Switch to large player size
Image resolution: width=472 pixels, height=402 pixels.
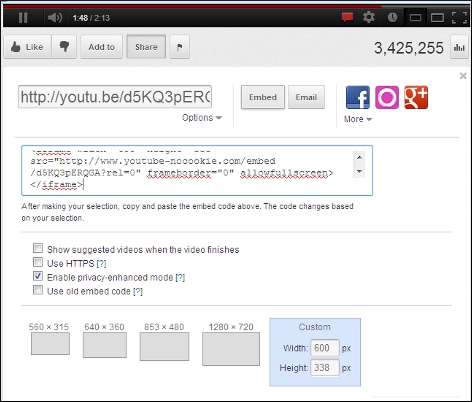pos(437,17)
